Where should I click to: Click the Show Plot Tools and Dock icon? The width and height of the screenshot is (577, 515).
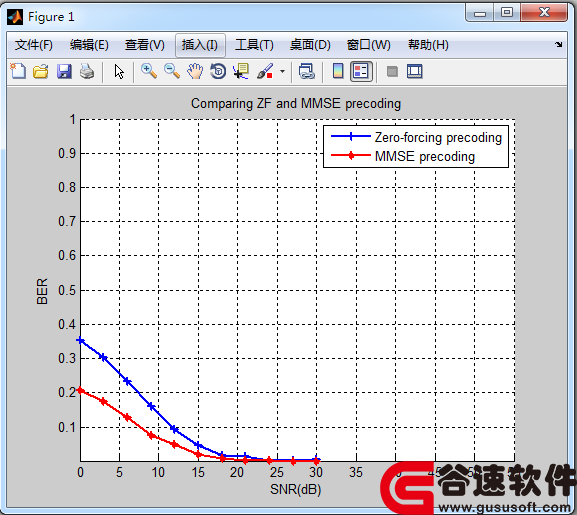[x=415, y=71]
